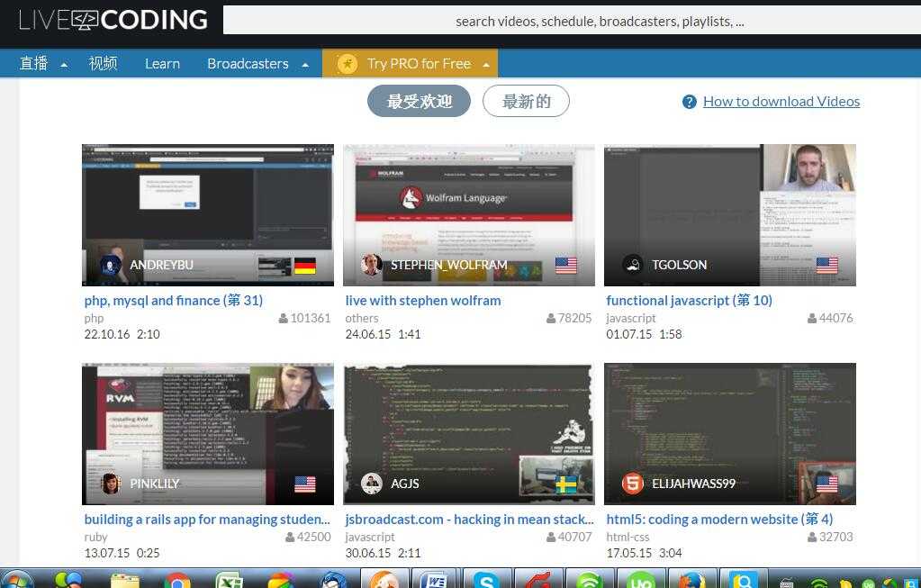Click the German flag on ANDREYBU's video

[305, 266]
